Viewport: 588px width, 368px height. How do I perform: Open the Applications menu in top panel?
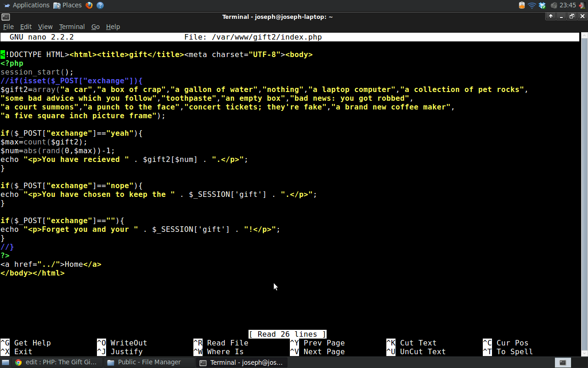coord(26,5)
